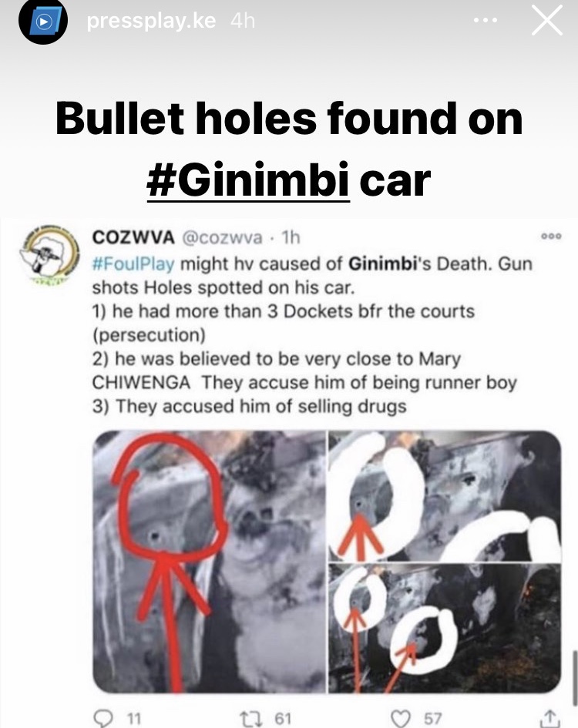578x728 pixels.
Task: Tap the pressplay.ke username
Action: 151,21
